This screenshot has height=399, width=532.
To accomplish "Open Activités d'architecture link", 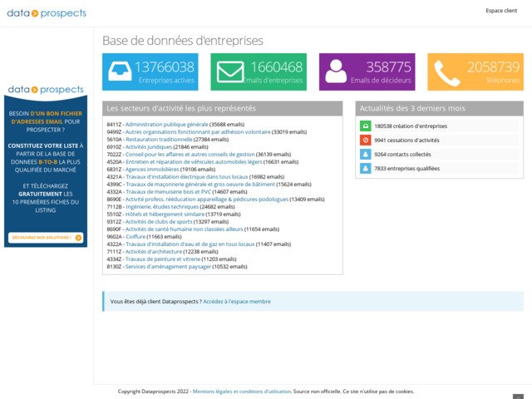I will 154,251.
